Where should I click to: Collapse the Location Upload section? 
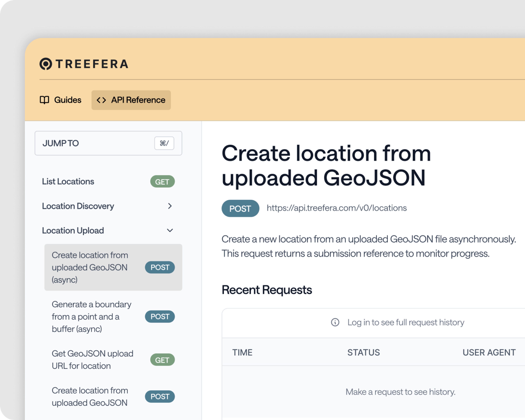click(170, 230)
